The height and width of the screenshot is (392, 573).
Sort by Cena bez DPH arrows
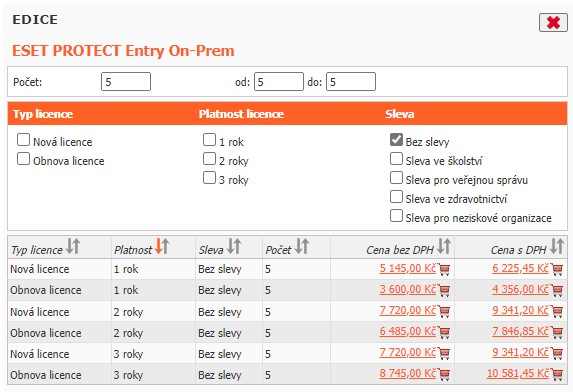pyautogui.click(x=444, y=246)
